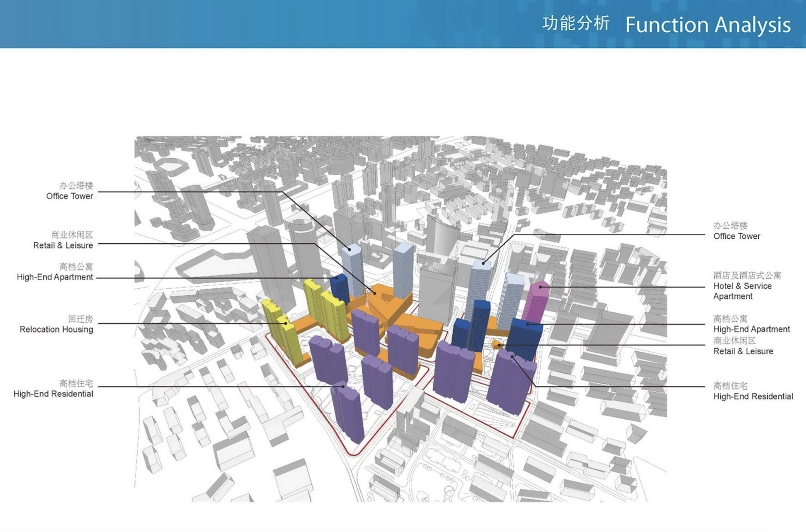Select the right 'Office Tower' label

[736, 236]
